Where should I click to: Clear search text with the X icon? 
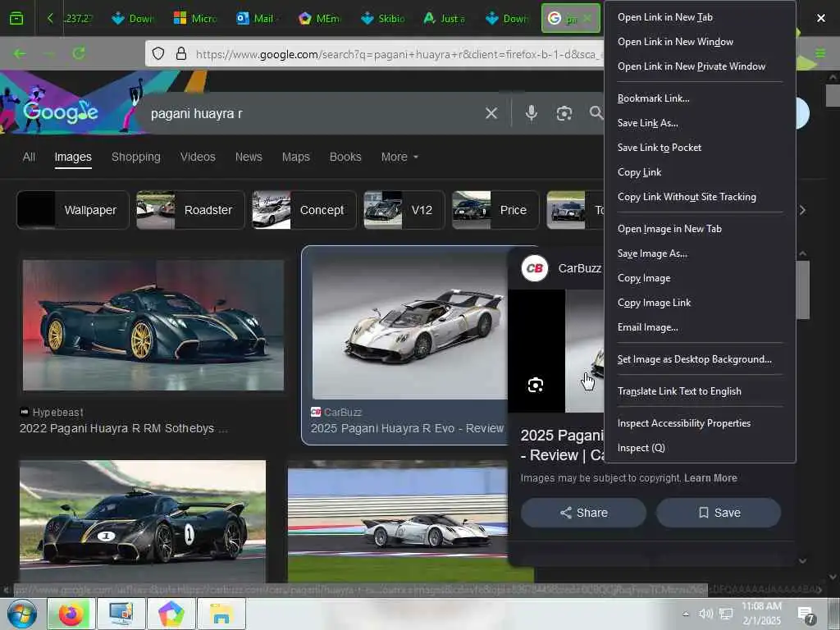click(491, 113)
